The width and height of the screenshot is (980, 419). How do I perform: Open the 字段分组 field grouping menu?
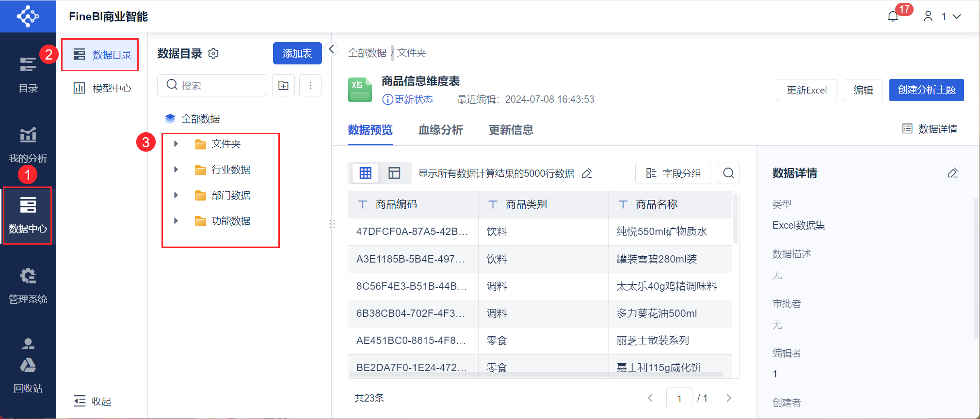(673, 173)
